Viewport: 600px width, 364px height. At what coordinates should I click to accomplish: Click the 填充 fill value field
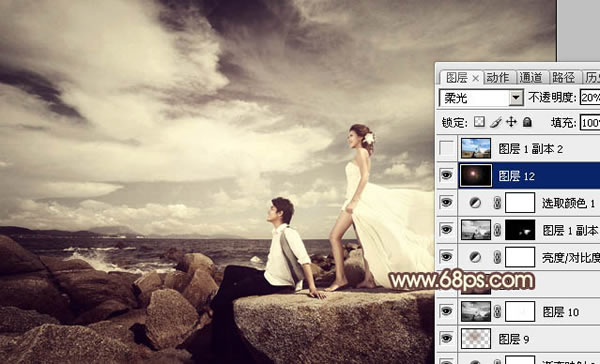590,122
